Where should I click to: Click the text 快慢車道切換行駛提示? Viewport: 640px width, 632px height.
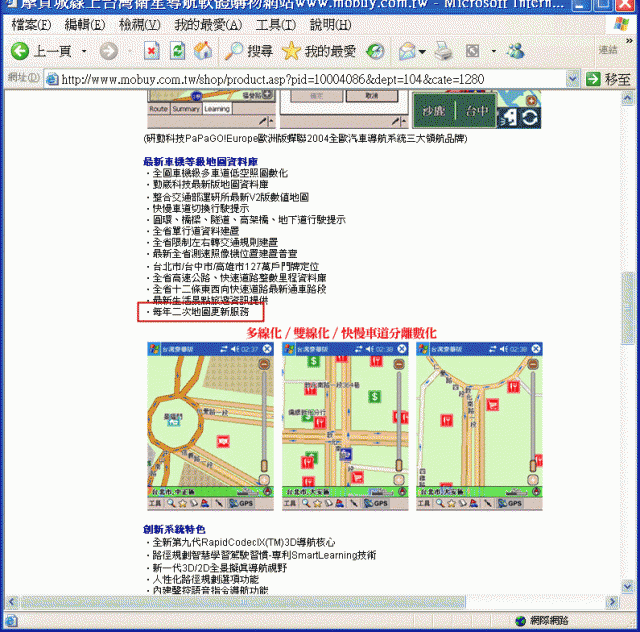pyautogui.click(x=201, y=209)
